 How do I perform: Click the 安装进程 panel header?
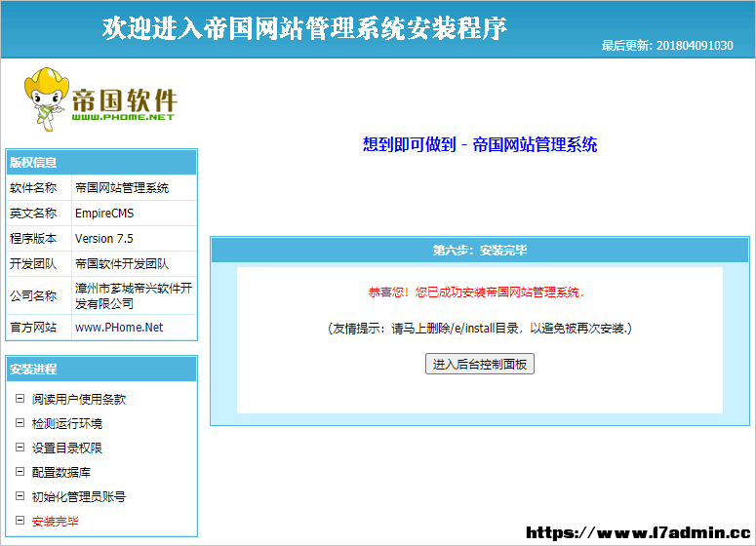(x=101, y=370)
